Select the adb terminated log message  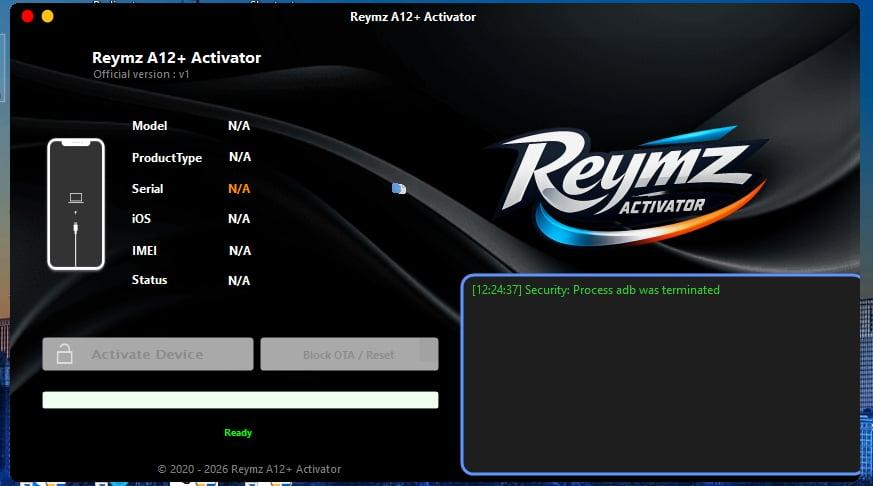(x=595, y=290)
